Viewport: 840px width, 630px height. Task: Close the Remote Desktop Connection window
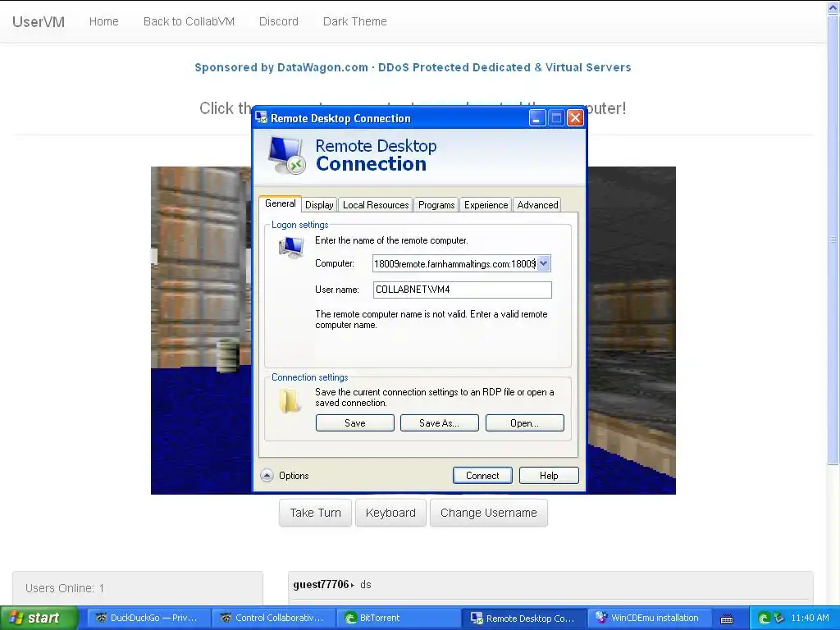click(575, 118)
